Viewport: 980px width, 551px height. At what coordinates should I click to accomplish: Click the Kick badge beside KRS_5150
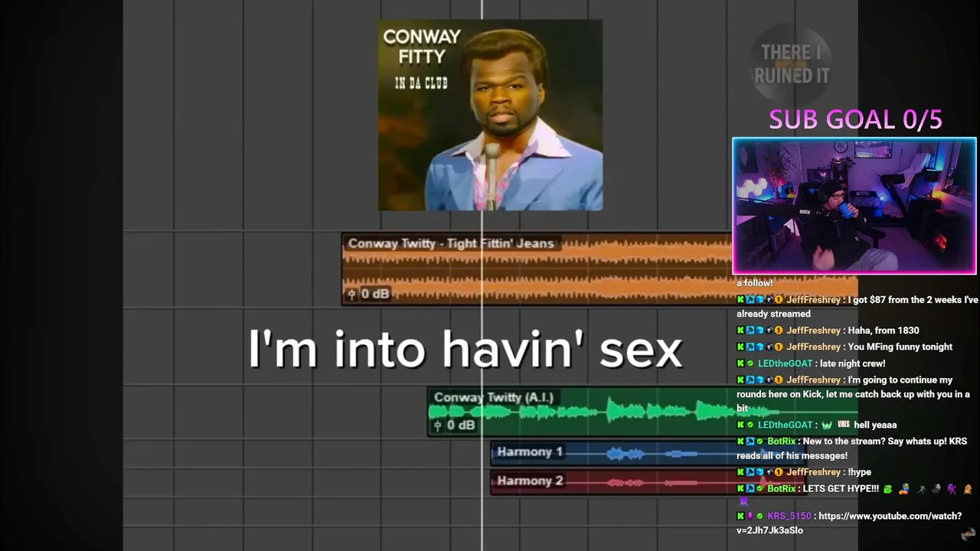[x=740, y=516]
